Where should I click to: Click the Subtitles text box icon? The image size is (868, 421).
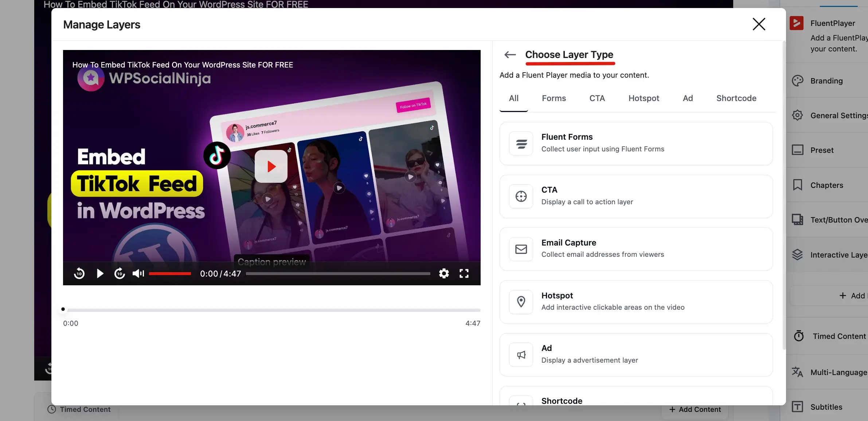click(x=797, y=406)
